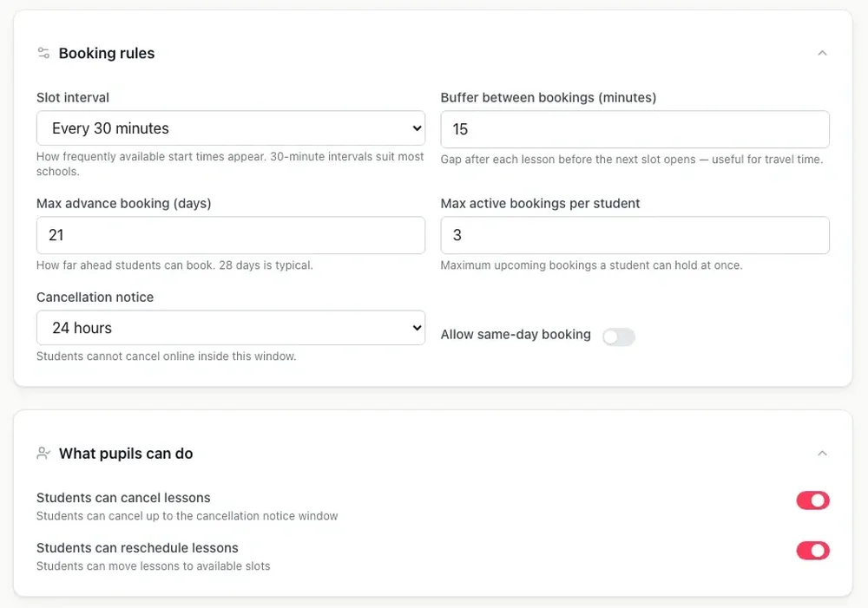The width and height of the screenshot is (868, 608).
Task: Click the Max active bookings per student label
Action: tap(540, 203)
